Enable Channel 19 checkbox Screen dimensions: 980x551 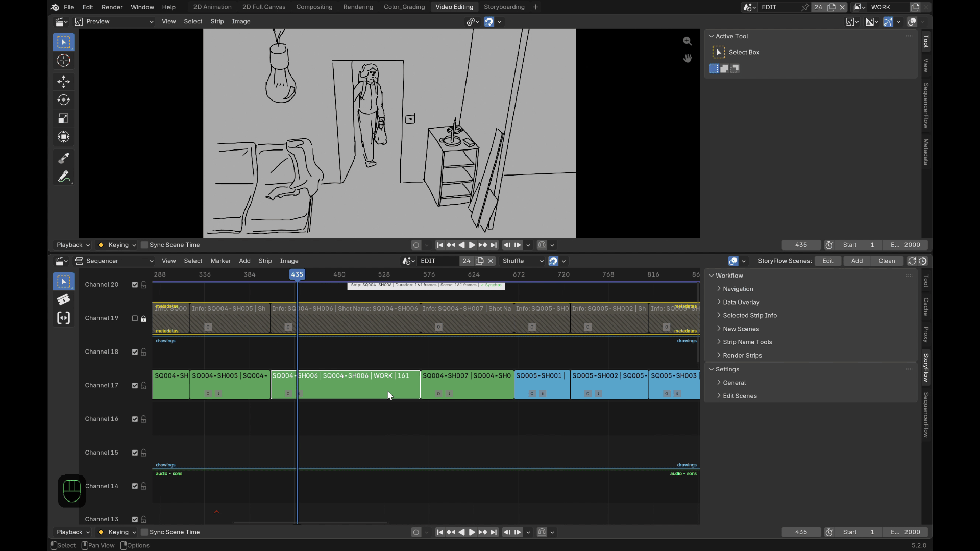(x=135, y=318)
